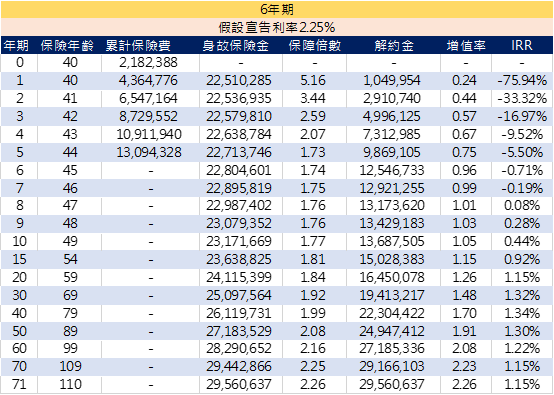Pick surrender value 19,413,217
Screen dimensions: 554x395
392,296
